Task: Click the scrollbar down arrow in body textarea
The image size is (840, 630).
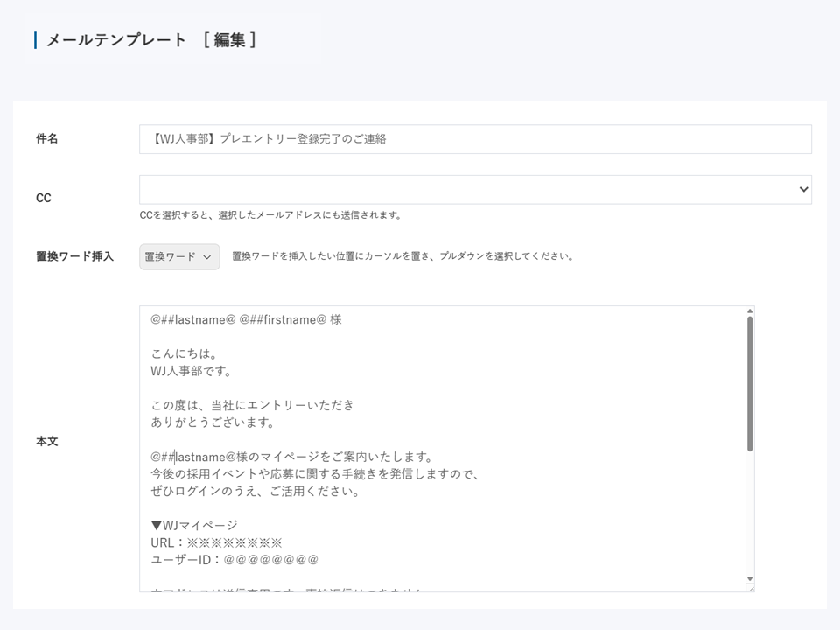Action: pos(748,578)
